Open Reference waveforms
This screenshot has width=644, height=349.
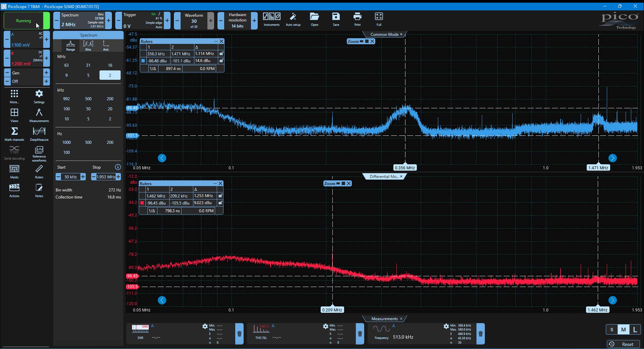click(x=39, y=154)
